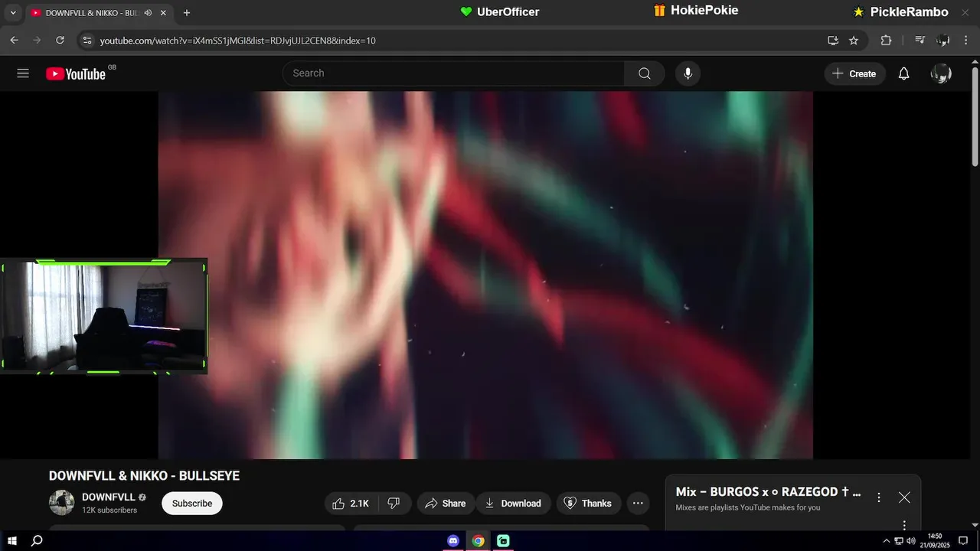The height and width of the screenshot is (551, 980).
Task: Open the YouTube account avatar menu
Action: (x=941, y=73)
